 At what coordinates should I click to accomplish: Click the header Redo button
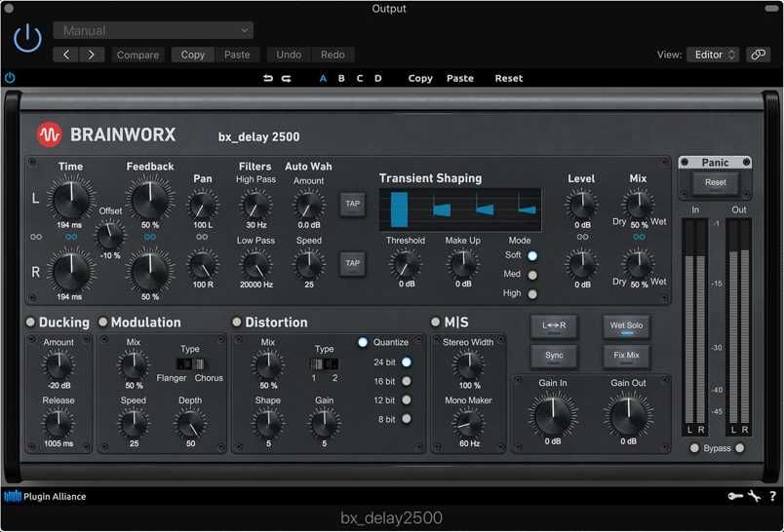pyautogui.click(x=333, y=55)
